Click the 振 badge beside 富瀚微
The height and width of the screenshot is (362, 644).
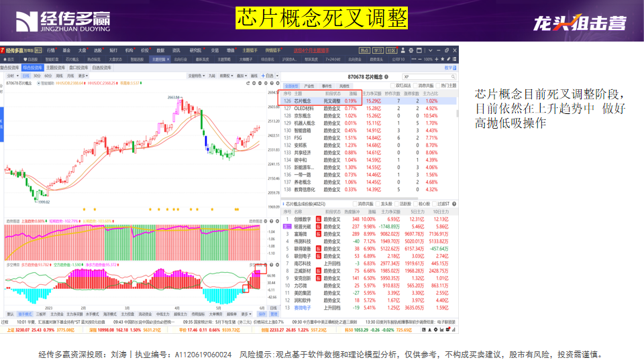pos(318,234)
